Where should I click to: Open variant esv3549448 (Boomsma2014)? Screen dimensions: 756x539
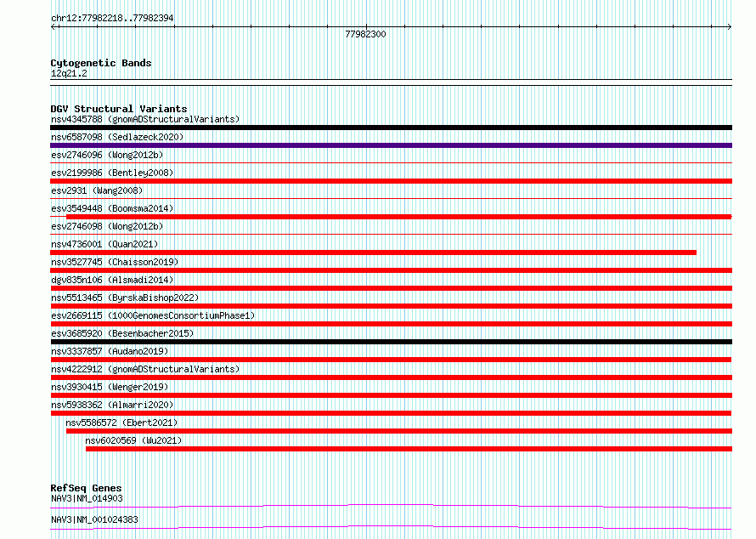(x=112, y=208)
